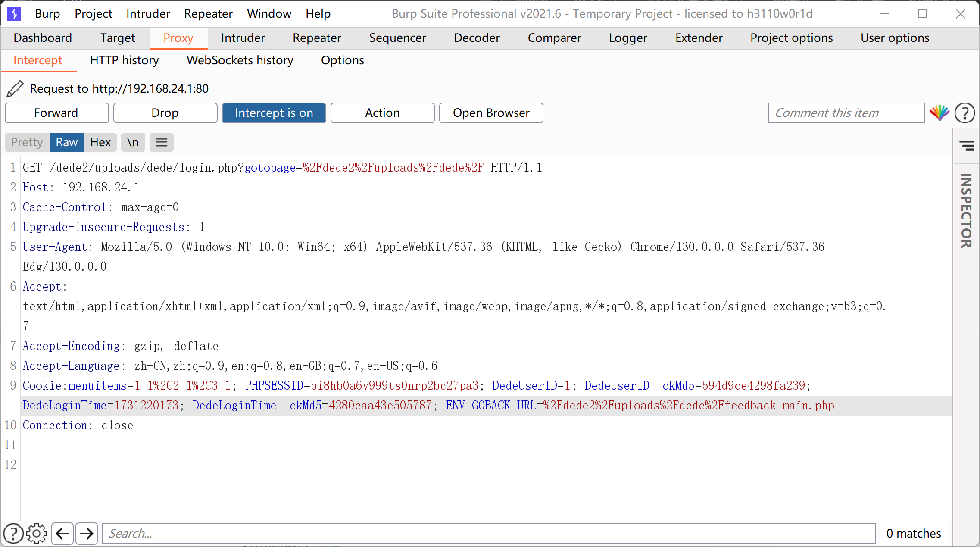
Task: Toggle Intercept is on button
Action: [274, 113]
